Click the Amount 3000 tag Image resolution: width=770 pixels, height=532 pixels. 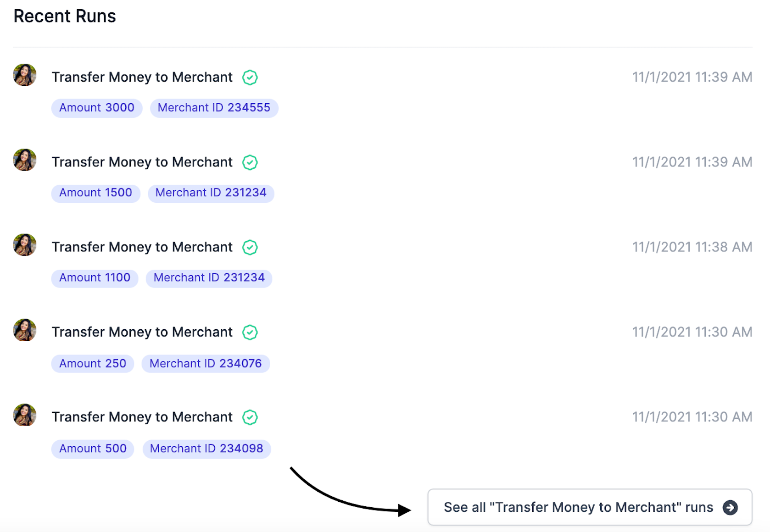tap(97, 108)
